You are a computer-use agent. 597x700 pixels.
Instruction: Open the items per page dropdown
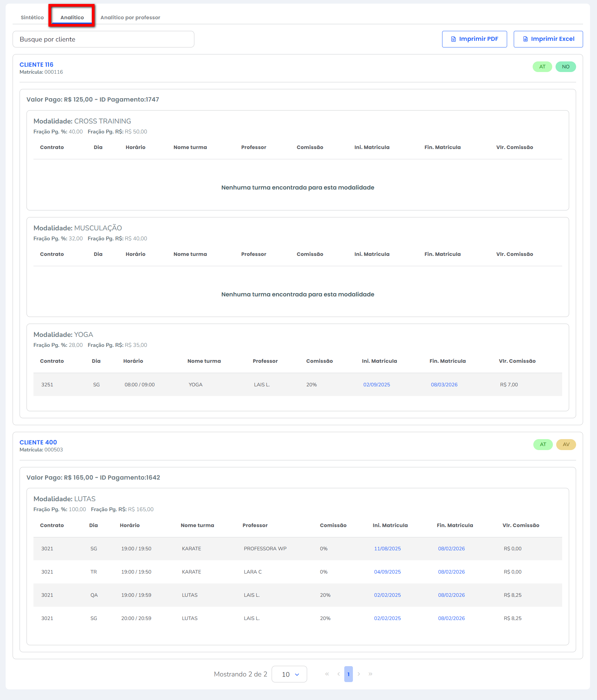pyautogui.click(x=289, y=674)
